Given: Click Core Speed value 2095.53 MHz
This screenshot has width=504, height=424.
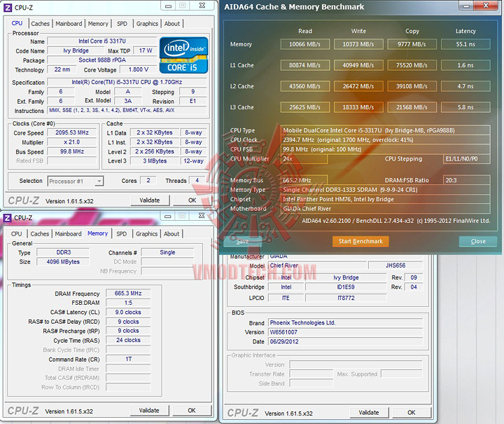Looking at the screenshot, I should pyautogui.click(x=72, y=132).
